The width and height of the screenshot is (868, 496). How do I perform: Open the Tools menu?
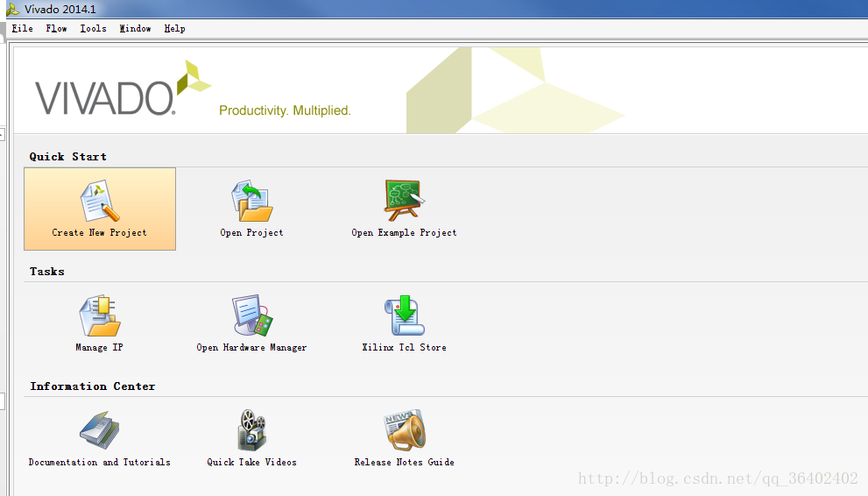click(x=93, y=28)
